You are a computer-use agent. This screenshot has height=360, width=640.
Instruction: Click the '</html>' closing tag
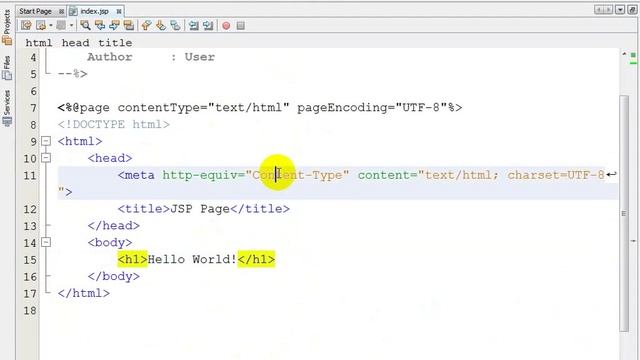tap(84, 293)
